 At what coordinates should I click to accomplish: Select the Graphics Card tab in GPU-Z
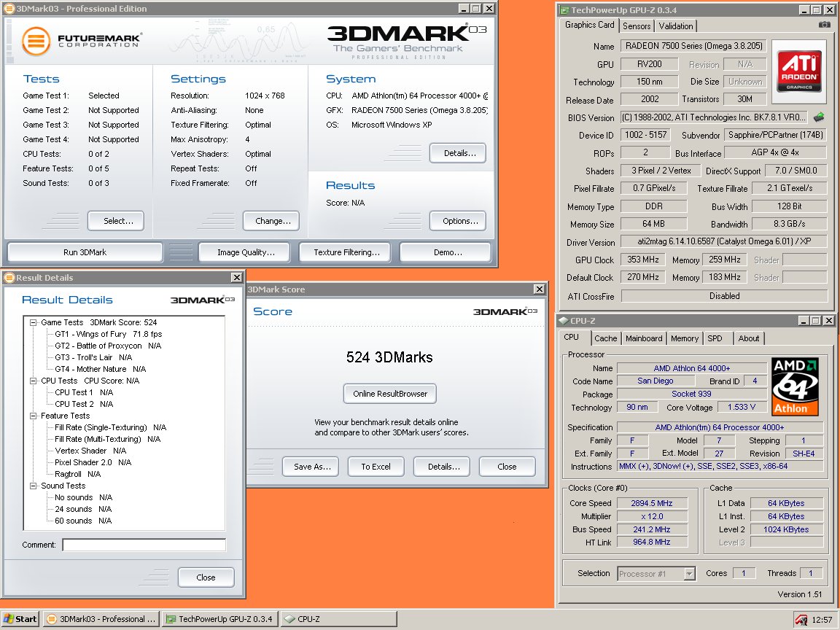[x=589, y=25]
